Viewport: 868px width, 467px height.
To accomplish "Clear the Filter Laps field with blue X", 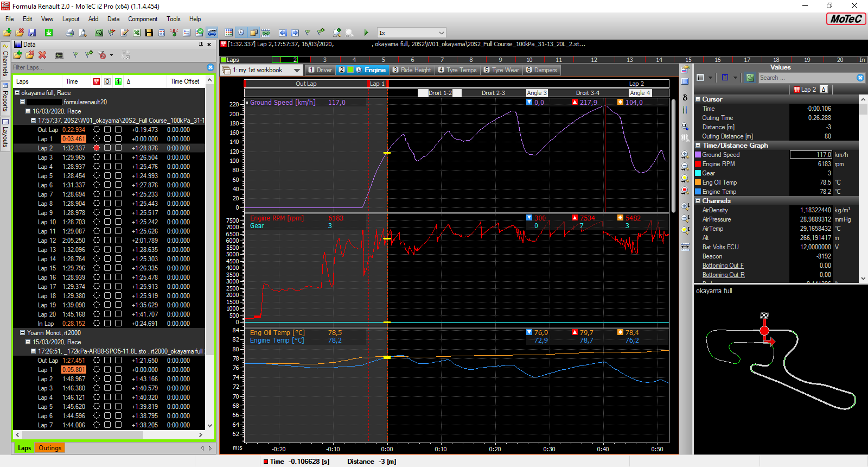I will click(x=210, y=67).
